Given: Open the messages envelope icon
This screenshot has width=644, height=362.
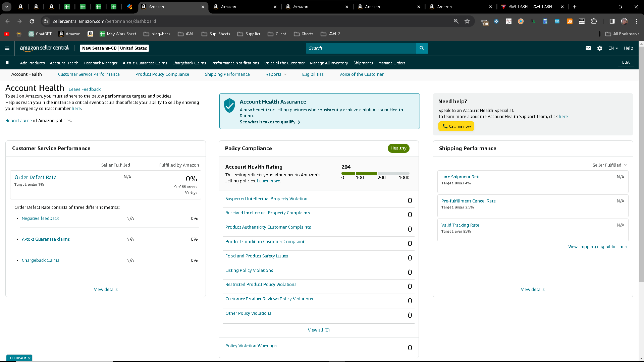Looking at the screenshot, I should (588, 48).
